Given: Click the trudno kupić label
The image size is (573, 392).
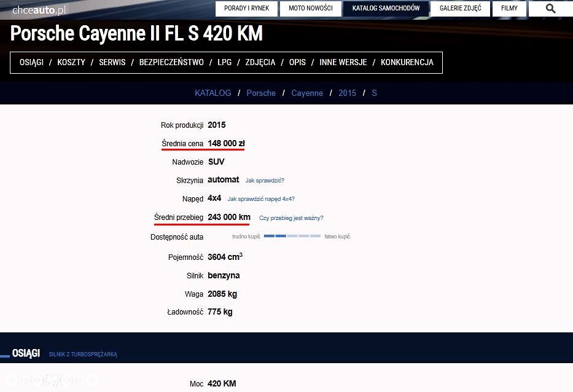Looking at the screenshot, I should point(246,237).
